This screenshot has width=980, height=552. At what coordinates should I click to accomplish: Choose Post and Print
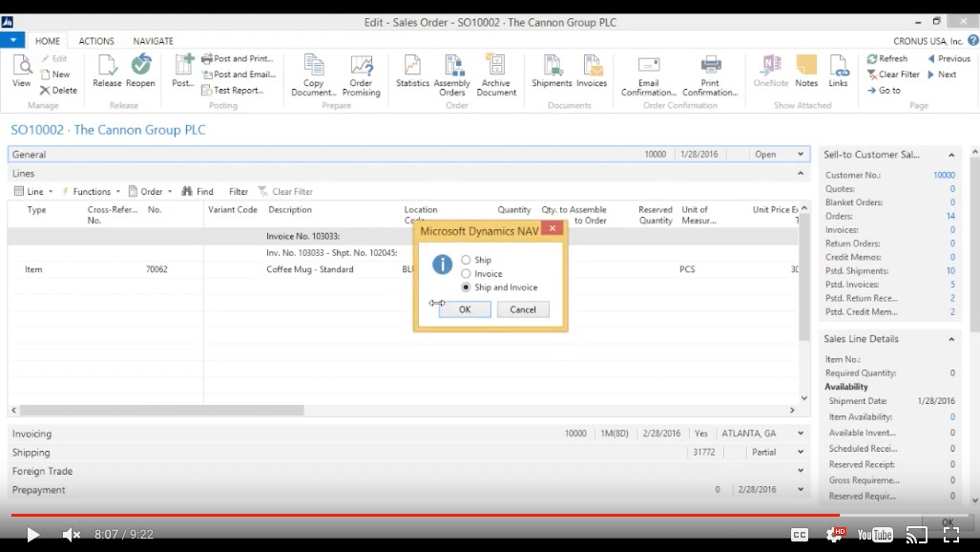tap(238, 58)
